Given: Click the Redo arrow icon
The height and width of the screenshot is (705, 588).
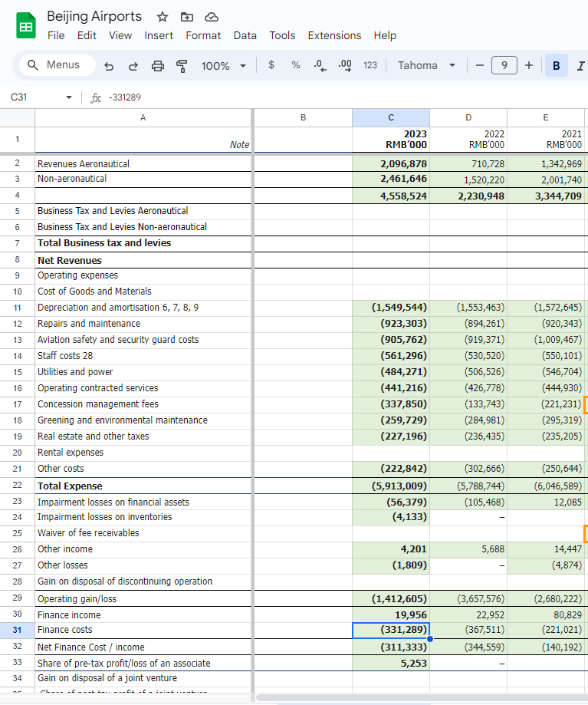Looking at the screenshot, I should 133,66.
